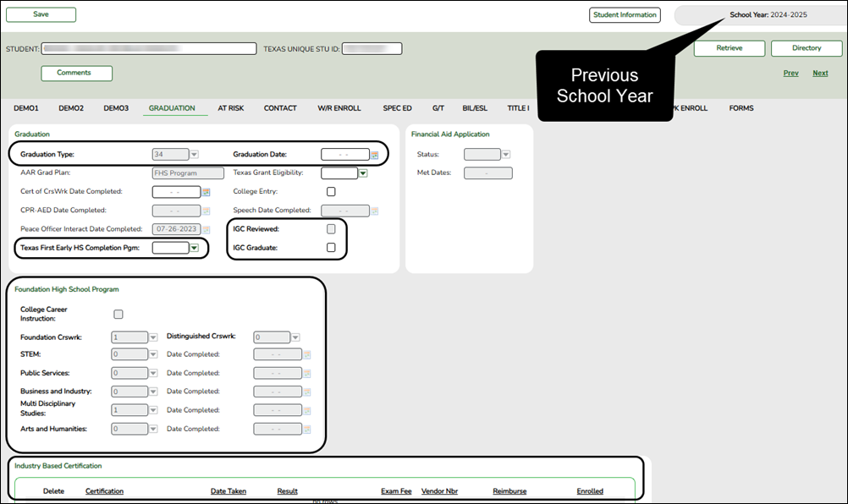Toggle the IGC Graduate checkbox

click(330, 246)
